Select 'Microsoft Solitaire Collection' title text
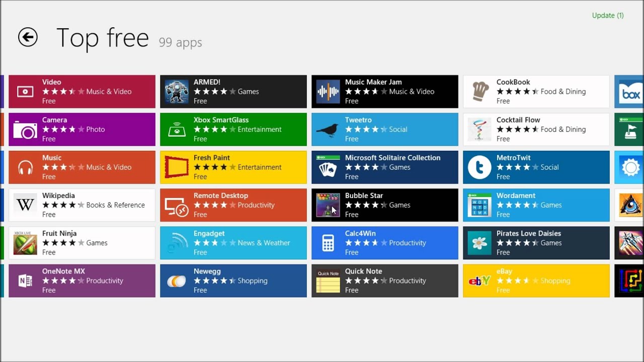This screenshot has height=362, width=644. click(393, 157)
